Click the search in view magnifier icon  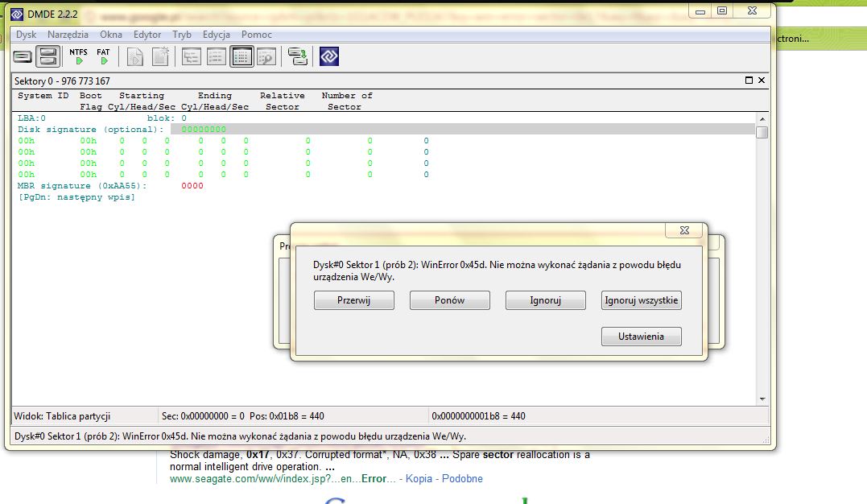click(266, 56)
